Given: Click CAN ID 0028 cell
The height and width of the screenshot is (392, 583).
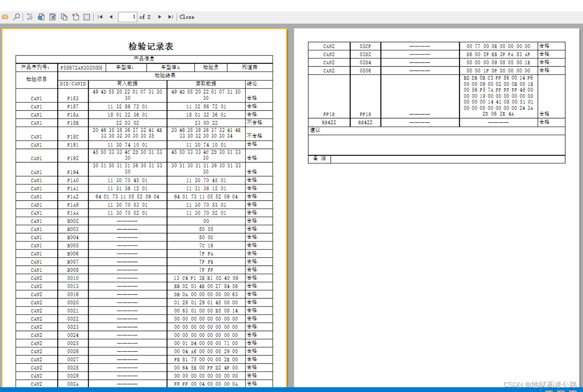Looking at the screenshot, I should tap(73, 368).
